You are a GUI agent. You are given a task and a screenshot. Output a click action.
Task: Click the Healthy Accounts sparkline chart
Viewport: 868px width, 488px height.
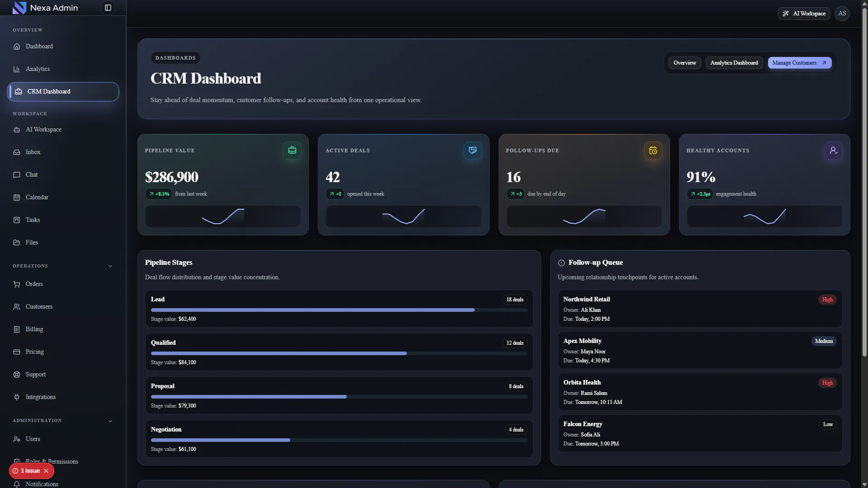tap(764, 216)
